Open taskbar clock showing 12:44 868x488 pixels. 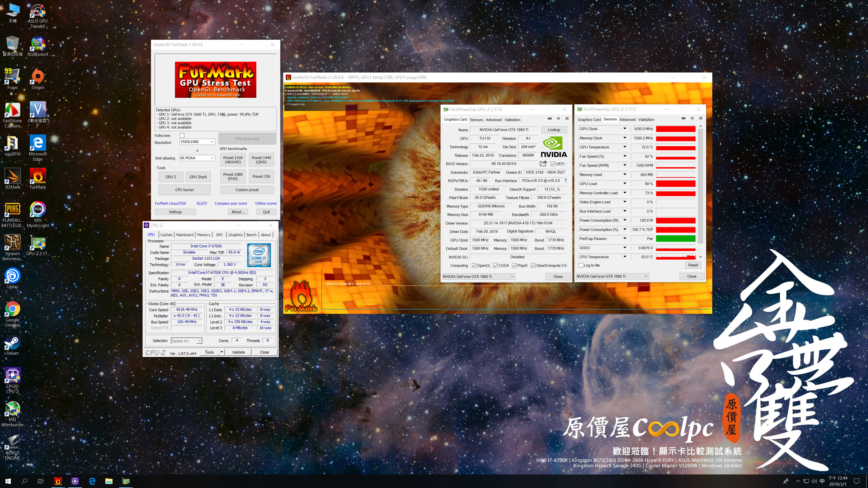click(x=838, y=481)
